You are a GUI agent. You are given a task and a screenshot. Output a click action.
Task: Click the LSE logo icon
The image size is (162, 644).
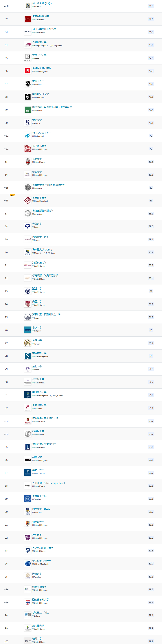click(x=28, y=71)
